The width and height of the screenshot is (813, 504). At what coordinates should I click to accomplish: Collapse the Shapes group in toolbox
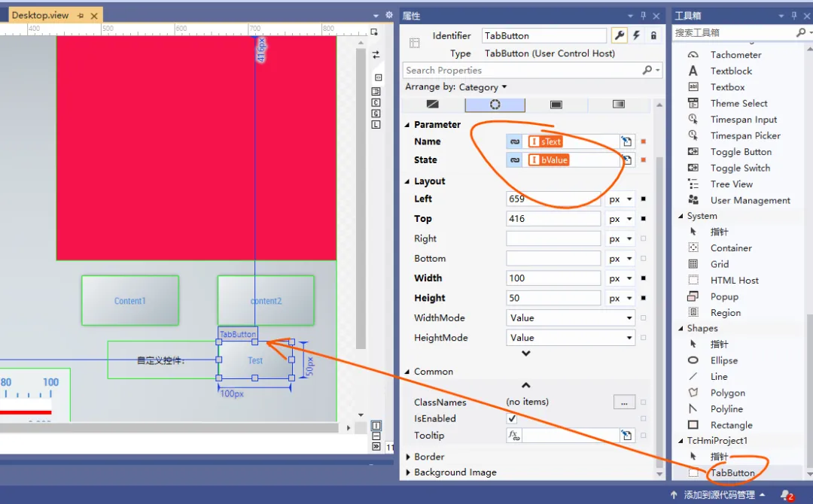[x=681, y=329]
